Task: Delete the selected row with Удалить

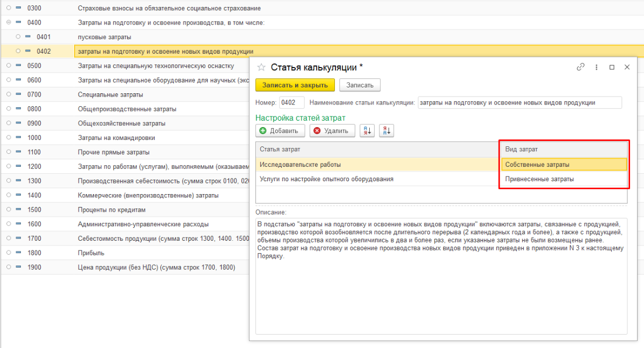Action: coord(332,131)
